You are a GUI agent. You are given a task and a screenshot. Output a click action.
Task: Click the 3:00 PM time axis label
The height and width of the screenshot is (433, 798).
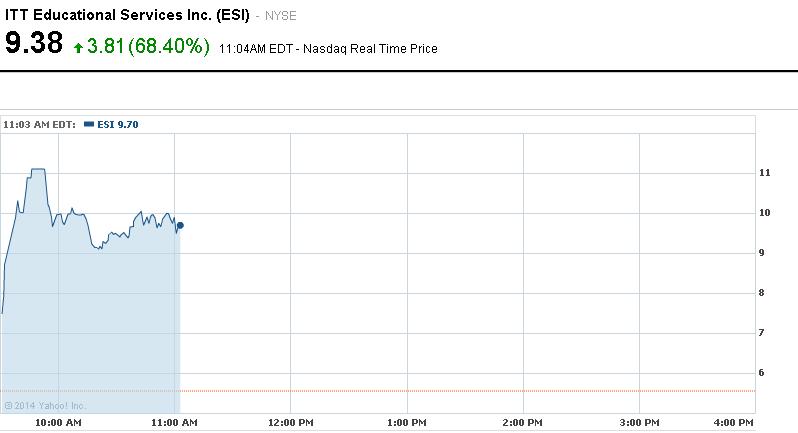(x=638, y=423)
